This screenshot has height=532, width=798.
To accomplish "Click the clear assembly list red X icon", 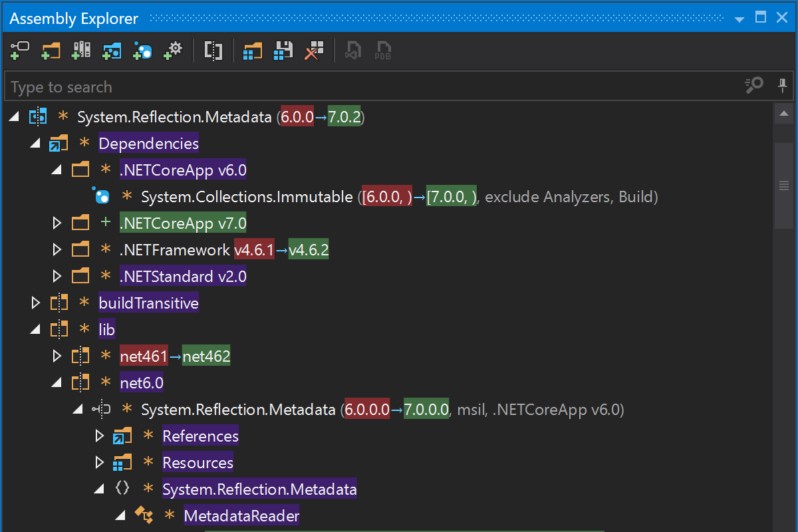I will (314, 51).
